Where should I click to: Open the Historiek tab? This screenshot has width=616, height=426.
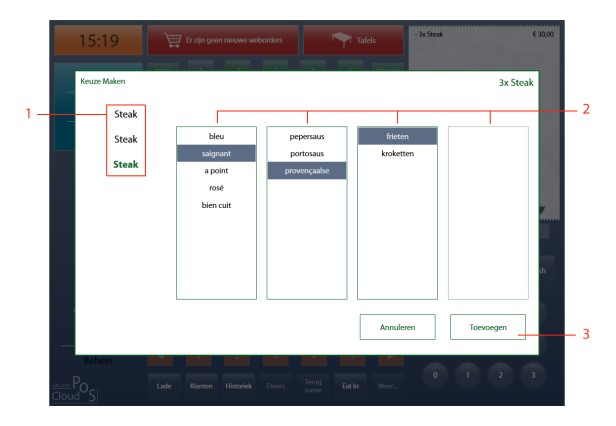point(238,386)
